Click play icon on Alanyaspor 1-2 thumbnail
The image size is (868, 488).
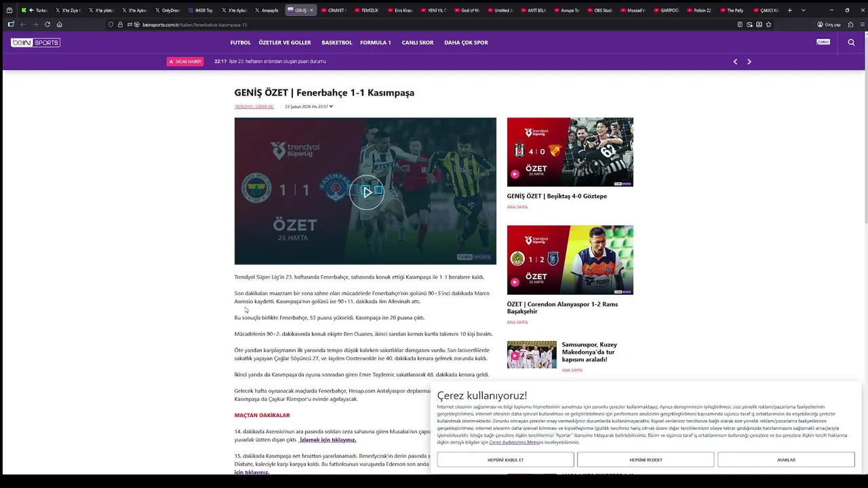pyautogui.click(x=515, y=282)
